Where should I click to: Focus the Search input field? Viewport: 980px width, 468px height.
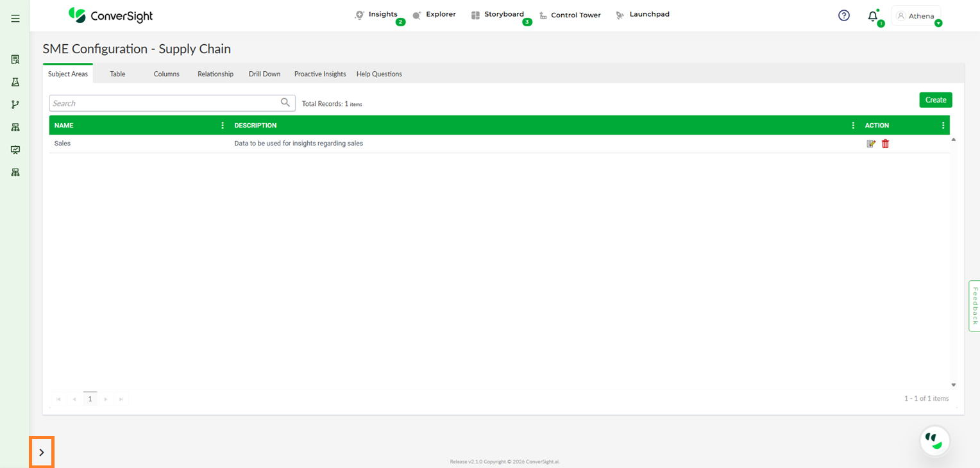click(x=164, y=103)
